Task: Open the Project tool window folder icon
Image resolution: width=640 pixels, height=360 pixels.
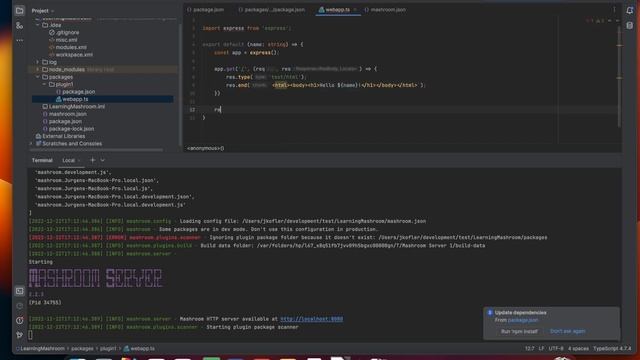Action: (x=19, y=11)
